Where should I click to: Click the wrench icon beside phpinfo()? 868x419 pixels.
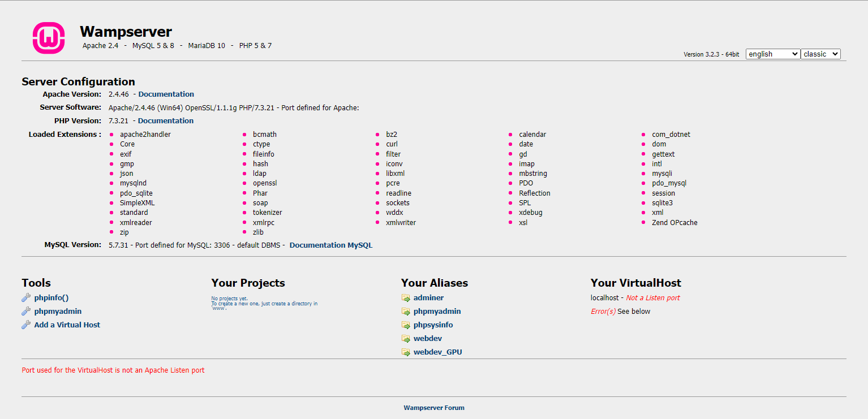click(26, 298)
